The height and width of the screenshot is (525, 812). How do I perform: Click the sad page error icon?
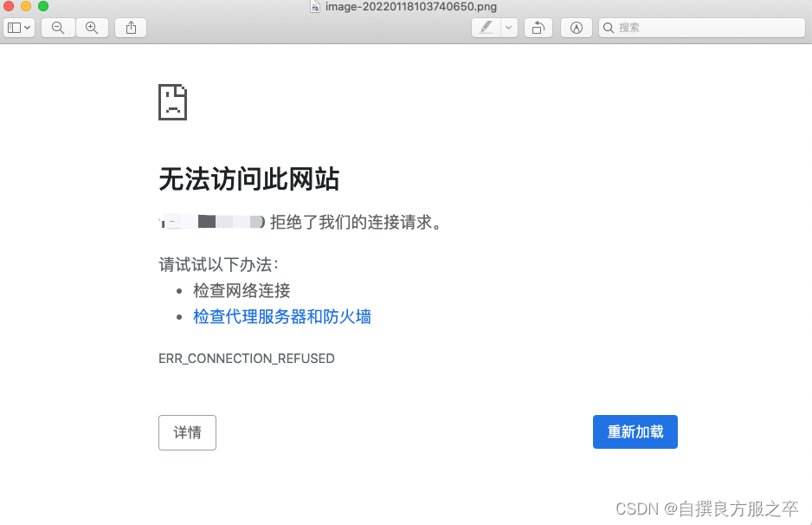[x=173, y=102]
